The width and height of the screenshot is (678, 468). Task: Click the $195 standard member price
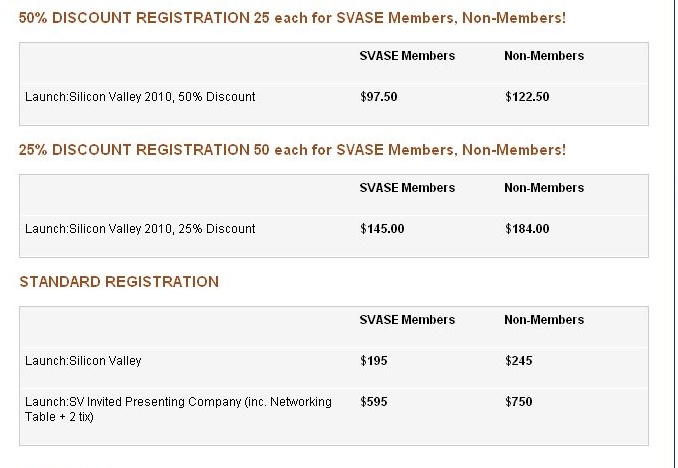tap(373, 361)
